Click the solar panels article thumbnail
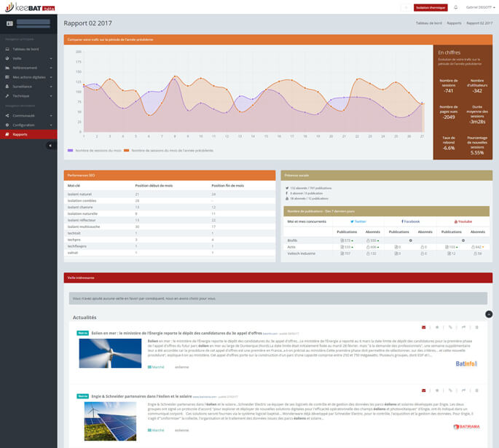 (x=110, y=421)
